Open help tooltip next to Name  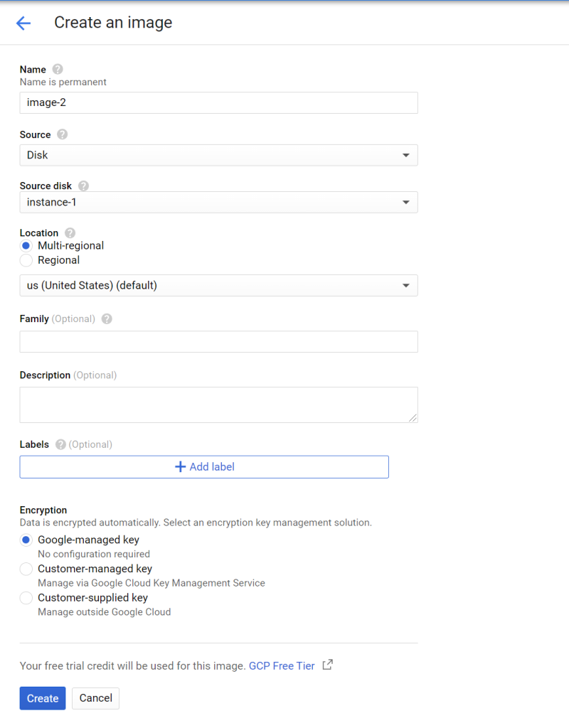[58, 69]
